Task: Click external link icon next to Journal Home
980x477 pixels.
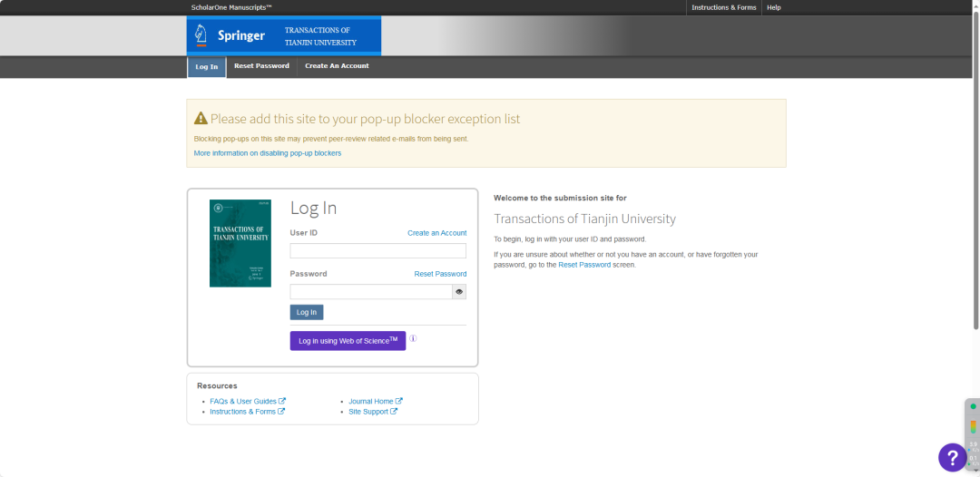Action: point(398,401)
